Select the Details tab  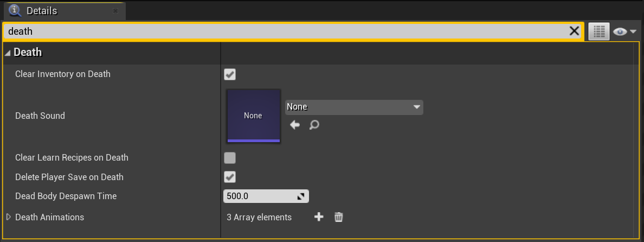[41, 11]
